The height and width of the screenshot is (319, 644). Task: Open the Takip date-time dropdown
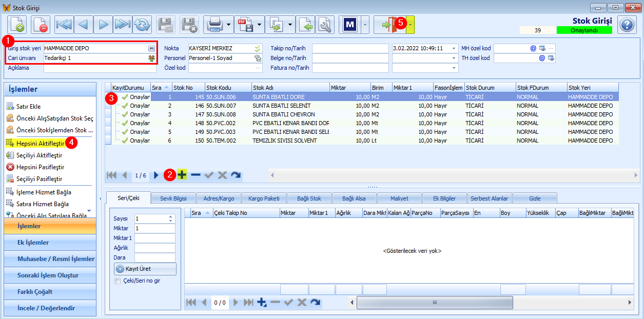[x=454, y=48]
